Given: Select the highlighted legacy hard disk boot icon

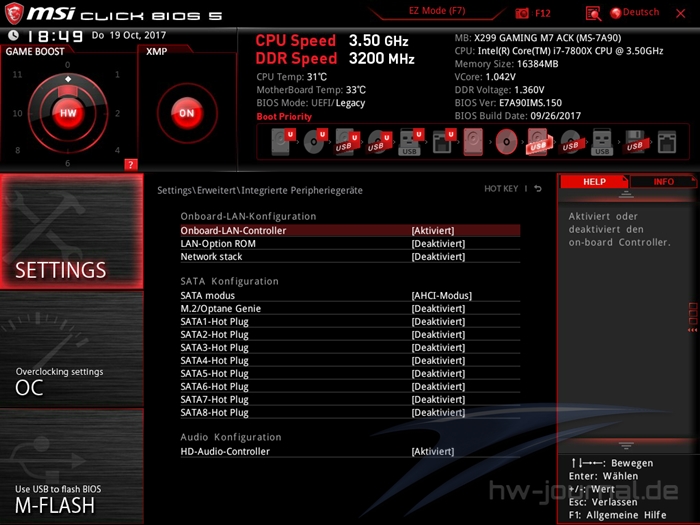Looking at the screenshot, I should coord(473,142).
